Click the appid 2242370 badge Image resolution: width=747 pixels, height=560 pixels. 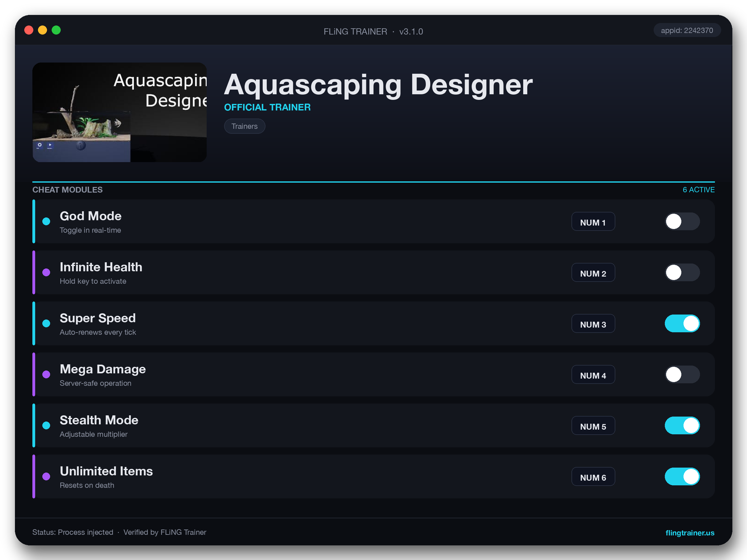pos(687,30)
